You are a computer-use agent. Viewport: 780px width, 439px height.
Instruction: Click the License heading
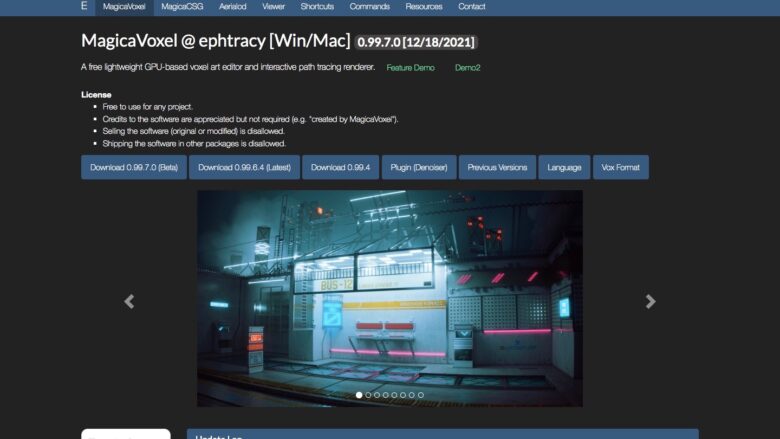(x=96, y=94)
